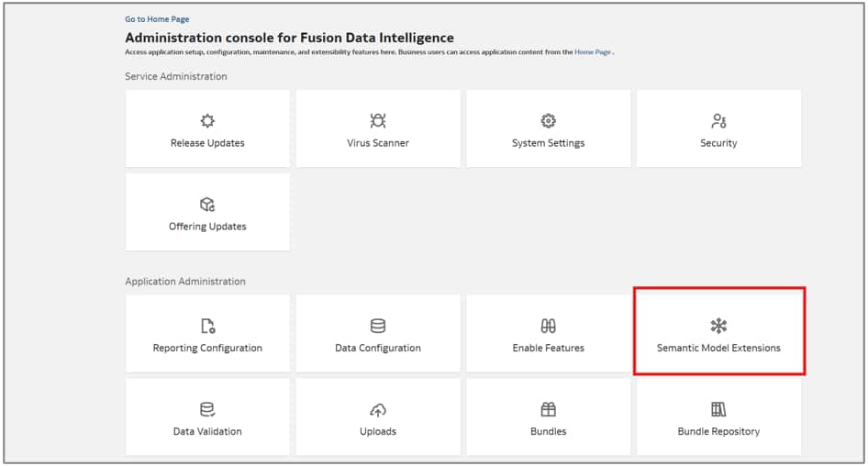868x466 pixels.
Task: Click the Enable Features icon
Action: (x=549, y=327)
